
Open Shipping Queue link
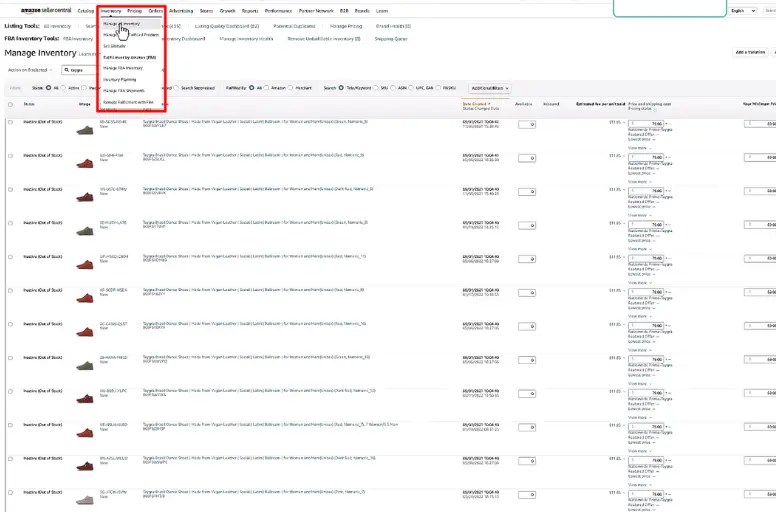pos(391,39)
